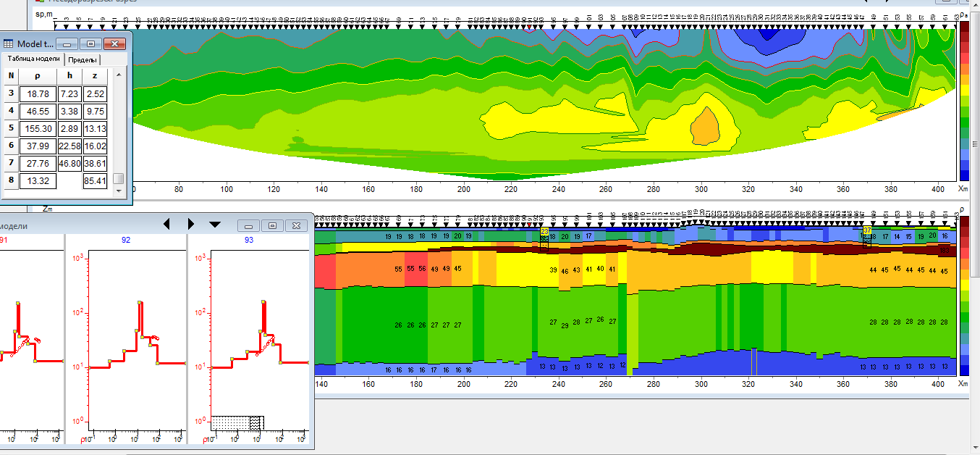980x455 pixels.
Task: Click yellow borehole marker 37 on section
Action: [867, 230]
